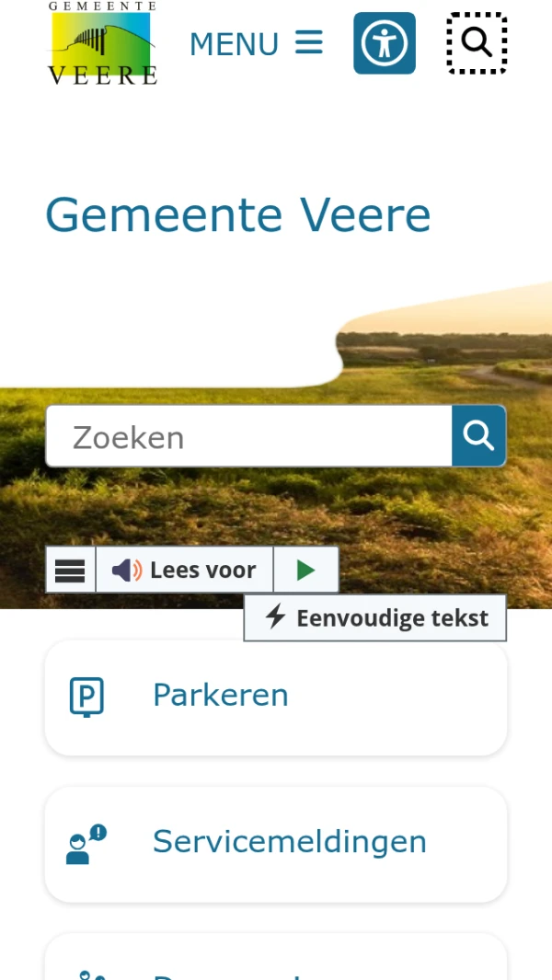Click the Servicemeldingen person alert icon
Image resolution: width=552 pixels, height=980 pixels.
[x=86, y=844]
